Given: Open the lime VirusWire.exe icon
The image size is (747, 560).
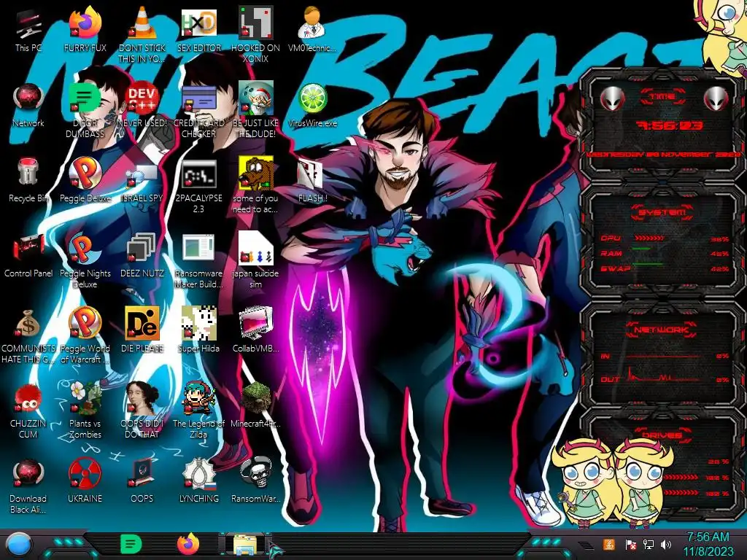Looking at the screenshot, I should [312, 106].
